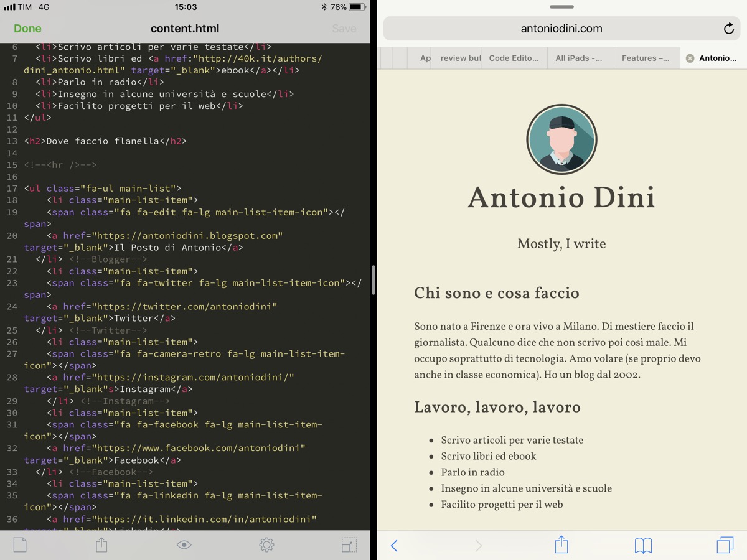Tap the 'fa-ul main-list' code line

(103, 189)
